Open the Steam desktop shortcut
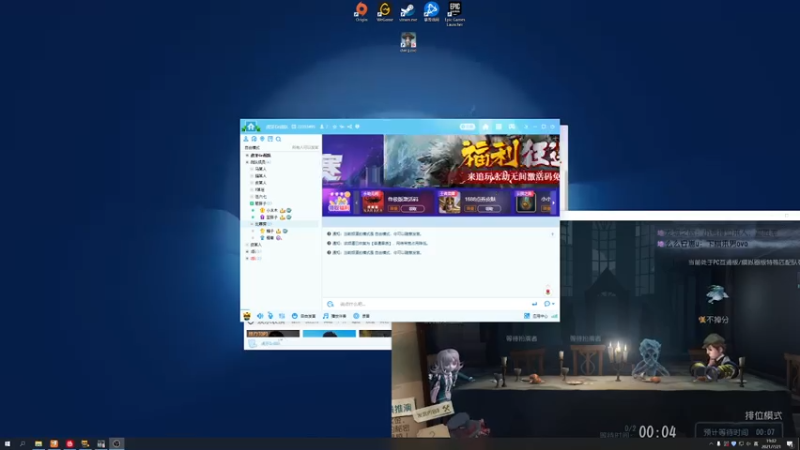 point(408,12)
